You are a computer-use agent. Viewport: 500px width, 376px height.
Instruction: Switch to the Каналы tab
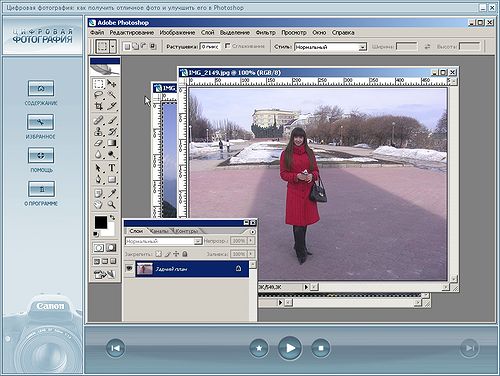[x=159, y=231]
